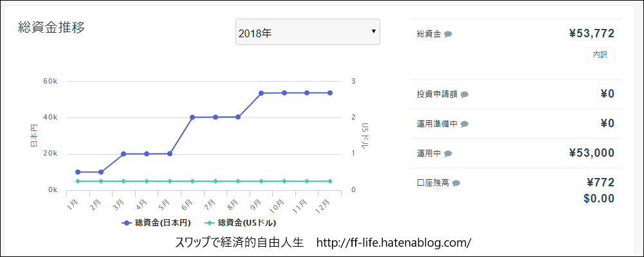Click the 日本円 axis title
This screenshot has width=644, height=257.
click(34, 136)
